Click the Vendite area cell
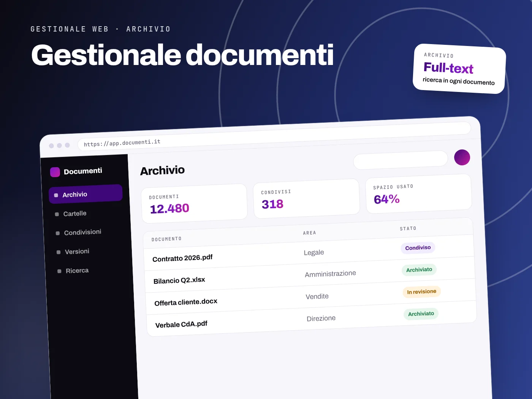The image size is (532, 399). (317, 296)
